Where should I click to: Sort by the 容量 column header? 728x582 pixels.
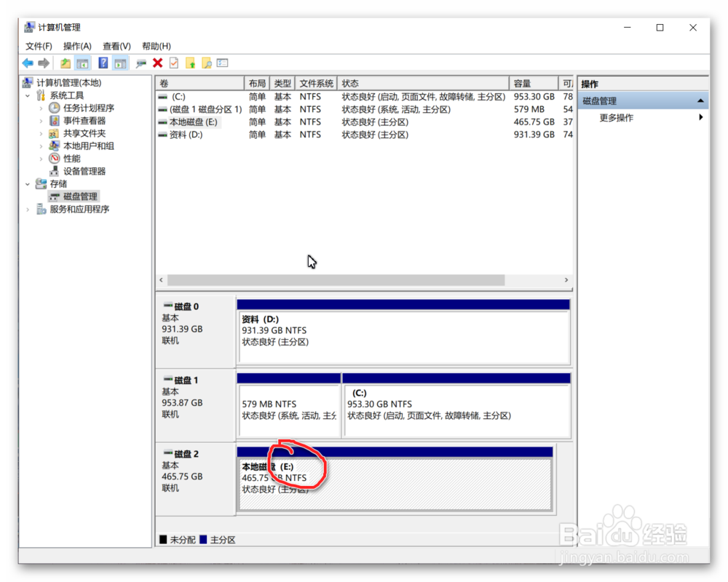pyautogui.click(x=534, y=83)
